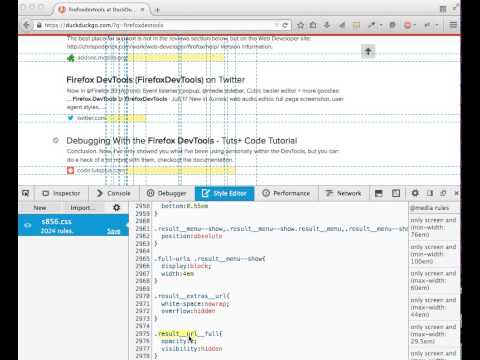Click the scroll-to-top arrow button on page

pyautogui.click(x=368, y=51)
